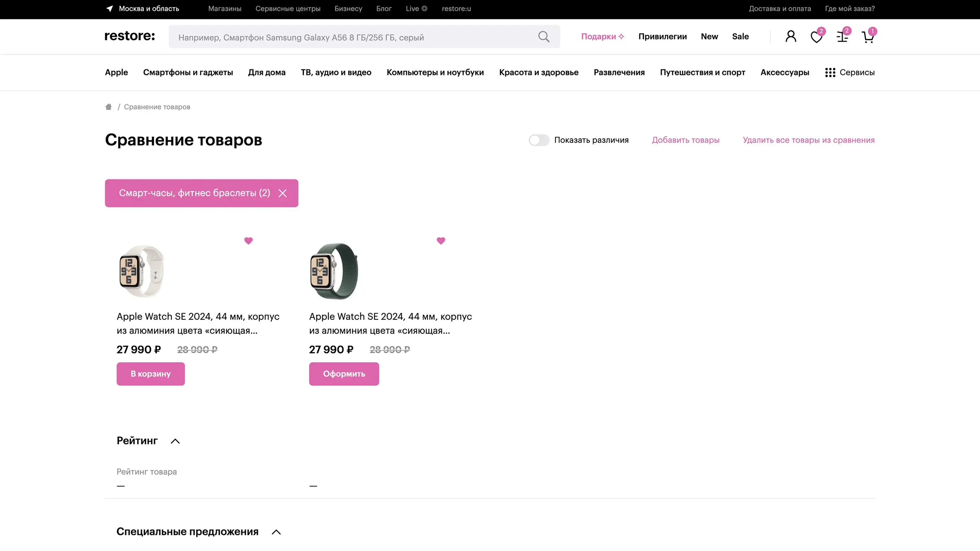
Task: Unfavorite the green-band Apple Watch heart
Action: [441, 241]
